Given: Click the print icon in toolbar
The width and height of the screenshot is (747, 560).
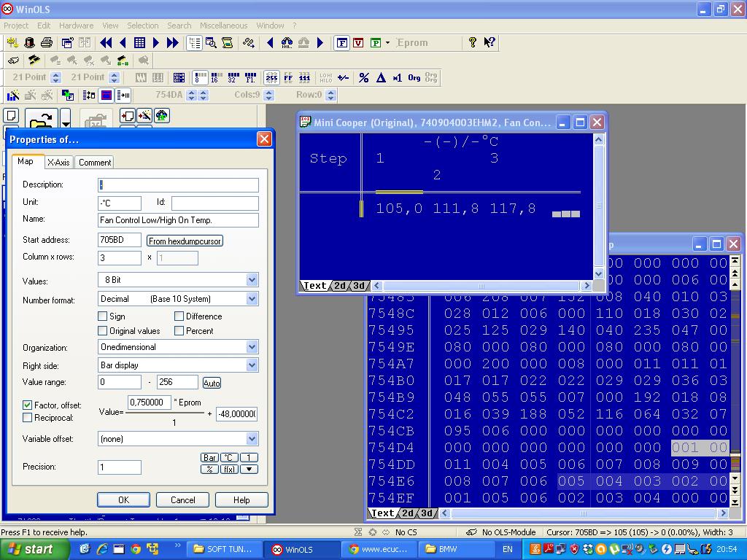Looking at the screenshot, I should pos(46,43).
